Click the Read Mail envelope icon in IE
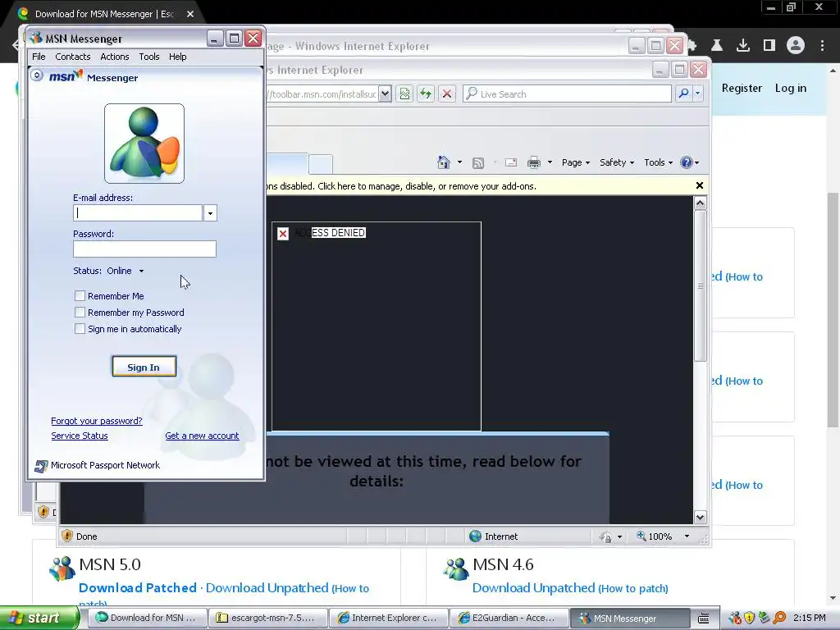 511,162
